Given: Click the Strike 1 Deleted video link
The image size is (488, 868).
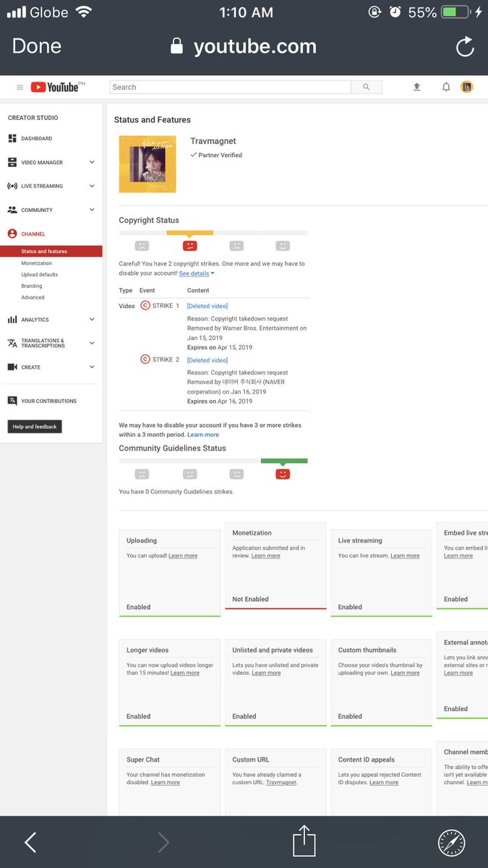Looking at the screenshot, I should [x=207, y=306].
